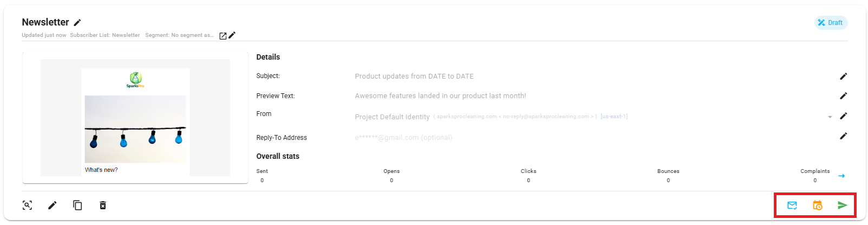Edit the Subject line
868x225 pixels.
843,76
